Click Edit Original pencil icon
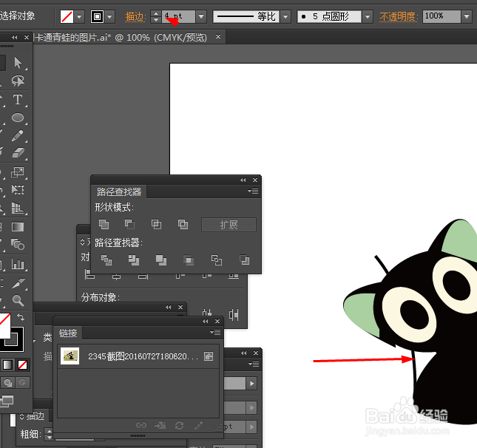 click(x=198, y=425)
